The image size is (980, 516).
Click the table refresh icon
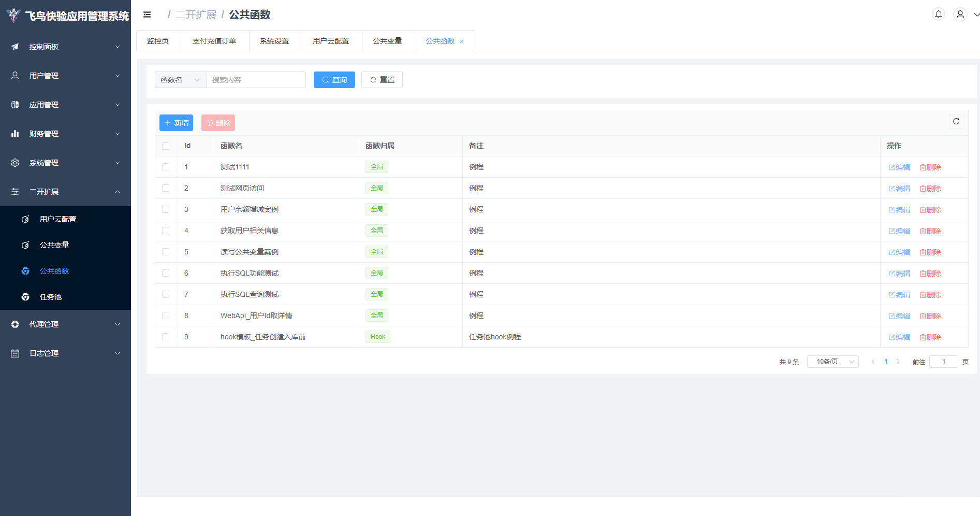956,121
